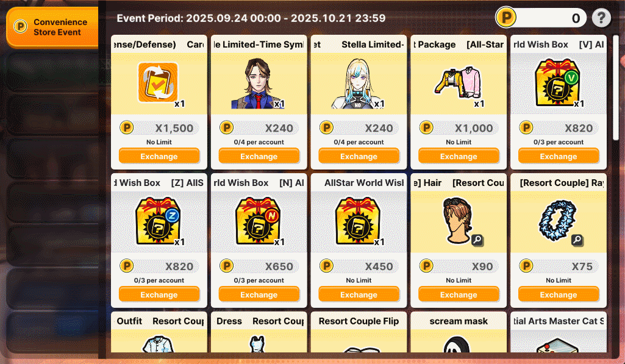The width and height of the screenshot is (625, 364).
Task: Open the Convenience Store Event tab
Action: click(52, 27)
